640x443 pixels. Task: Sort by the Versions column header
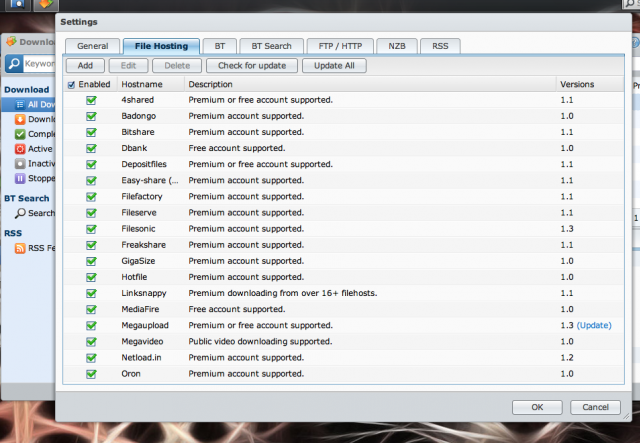click(x=590, y=85)
